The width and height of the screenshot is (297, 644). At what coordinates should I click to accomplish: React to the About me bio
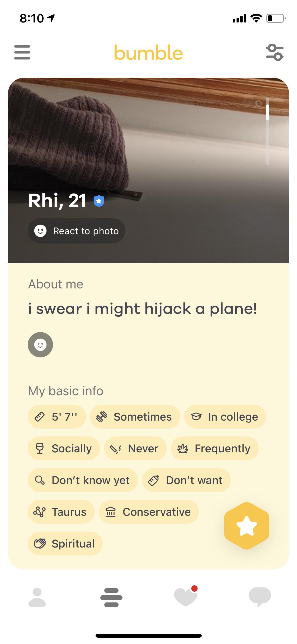[x=40, y=345]
